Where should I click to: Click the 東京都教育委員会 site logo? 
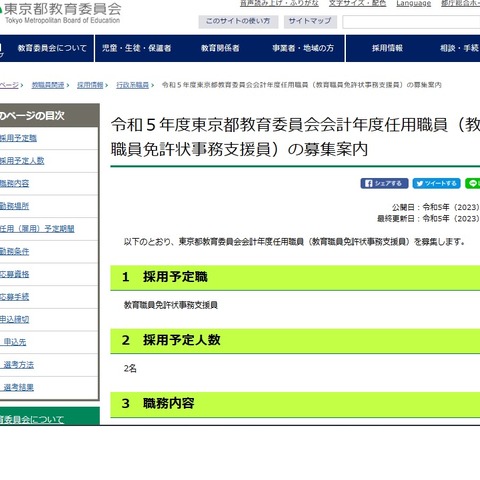coord(62,13)
